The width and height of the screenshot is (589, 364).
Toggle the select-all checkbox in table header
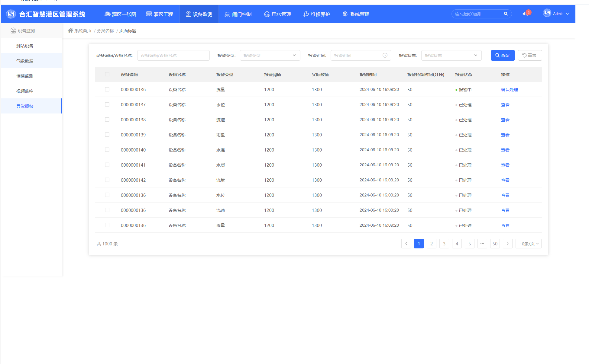(x=107, y=74)
